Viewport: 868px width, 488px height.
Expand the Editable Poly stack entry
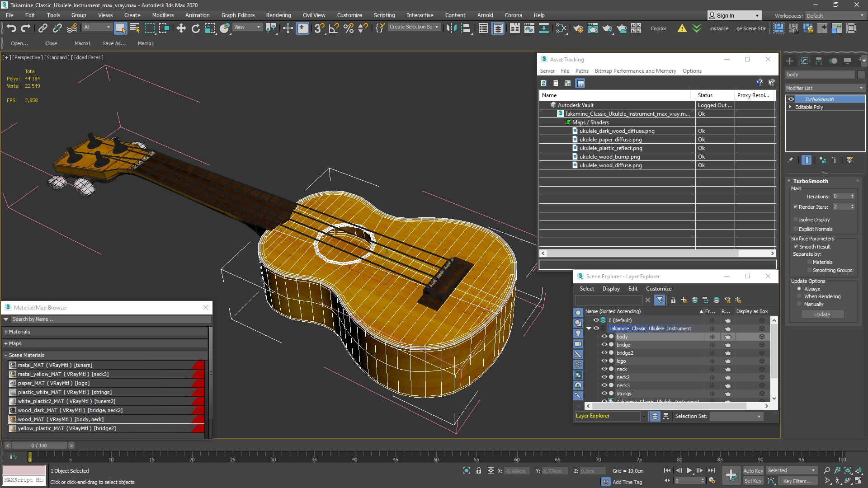click(790, 107)
